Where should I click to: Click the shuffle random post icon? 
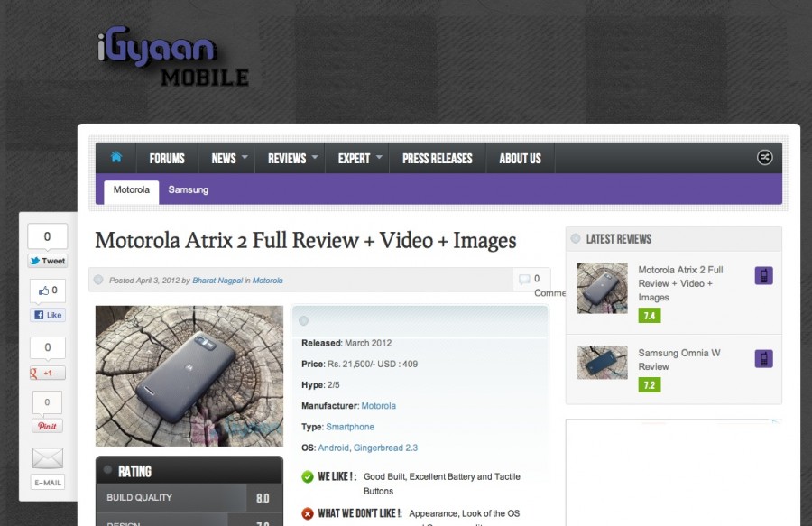[x=764, y=158]
